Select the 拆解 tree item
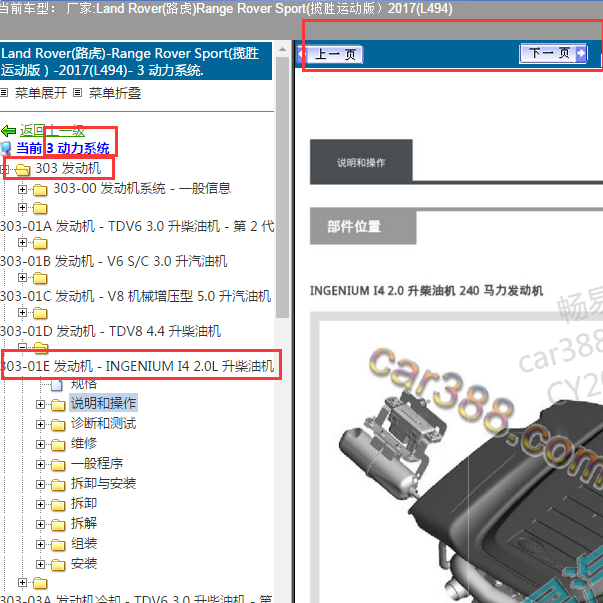Screen dimensions: 603x603 pyautogui.click(x=83, y=523)
